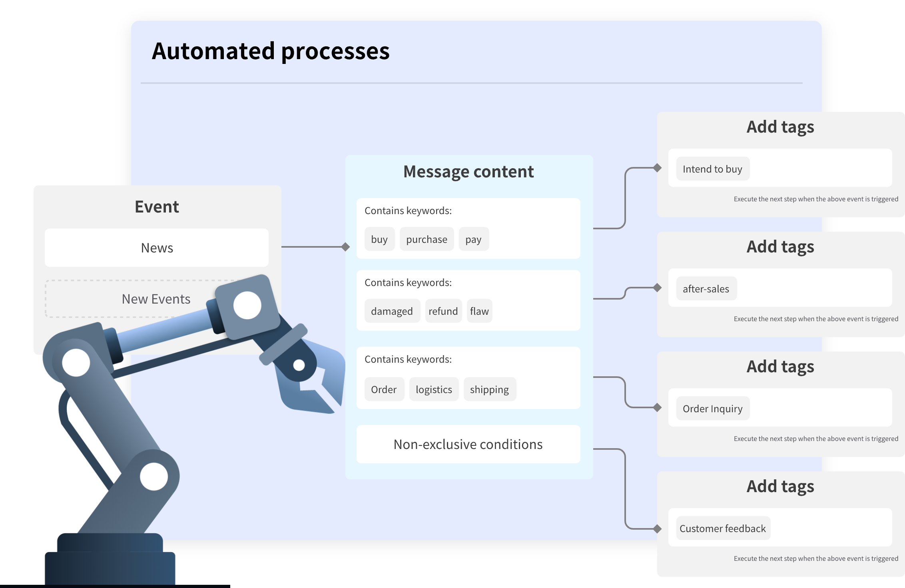Select the 'purchase' keyword chip

(427, 239)
